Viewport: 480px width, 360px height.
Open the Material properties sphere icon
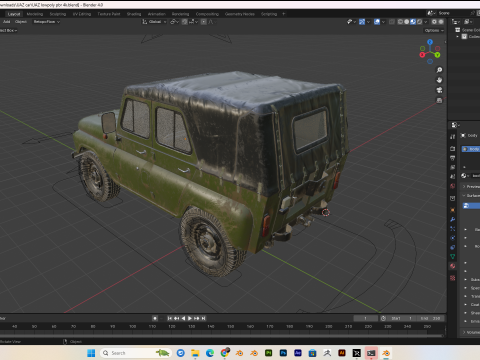pos(452,266)
